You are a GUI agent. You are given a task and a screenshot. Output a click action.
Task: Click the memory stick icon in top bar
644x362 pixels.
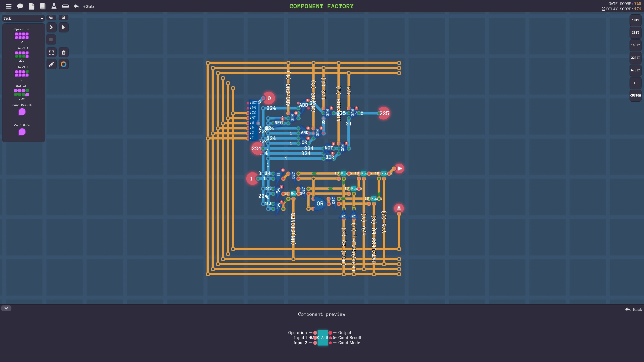65,6
